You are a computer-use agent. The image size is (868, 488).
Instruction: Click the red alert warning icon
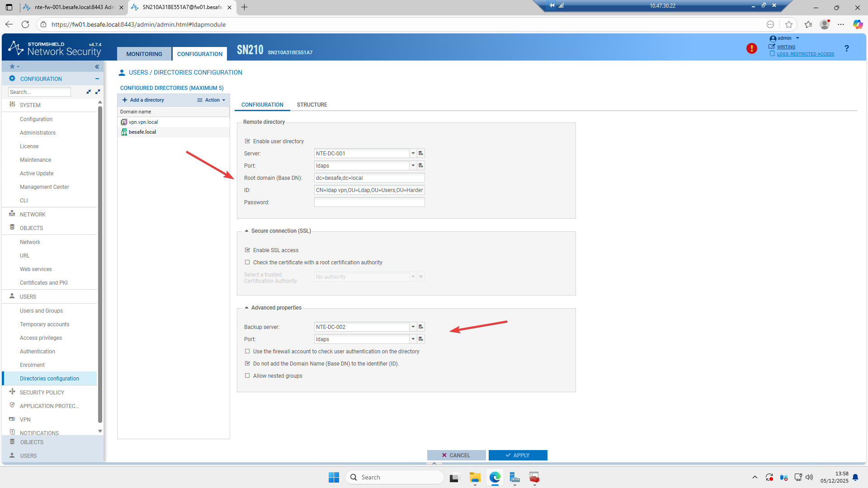[751, 48]
